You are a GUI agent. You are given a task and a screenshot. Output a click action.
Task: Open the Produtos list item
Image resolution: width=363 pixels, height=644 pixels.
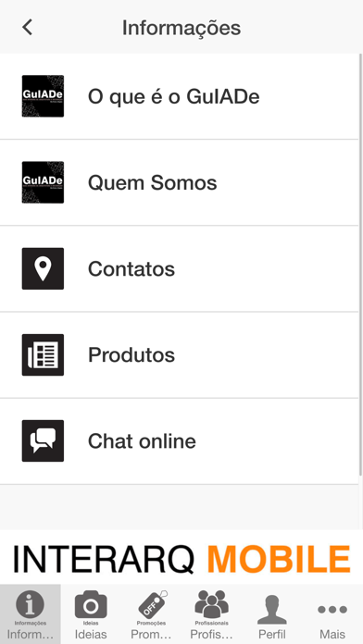[180, 355]
